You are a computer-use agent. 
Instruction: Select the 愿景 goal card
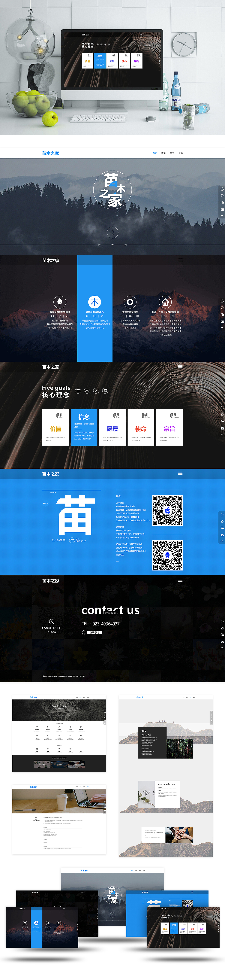[112, 428]
